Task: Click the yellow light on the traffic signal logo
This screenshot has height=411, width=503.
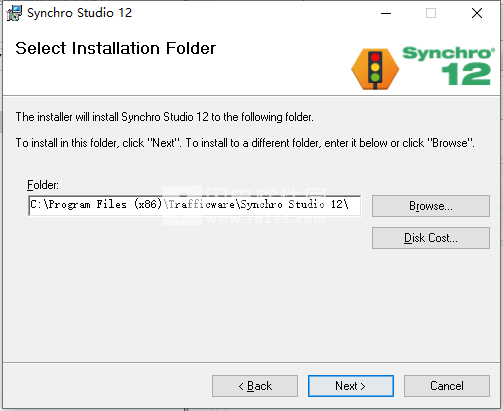Action: pos(375,67)
